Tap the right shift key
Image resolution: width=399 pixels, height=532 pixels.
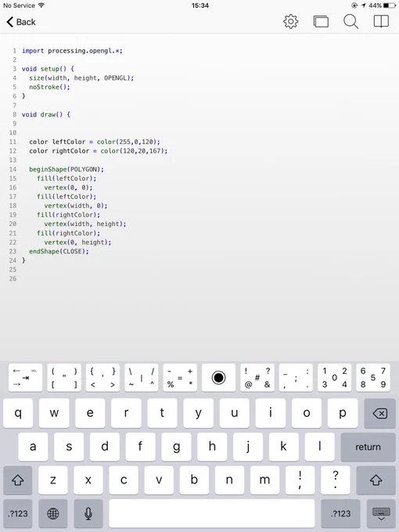[376, 480]
